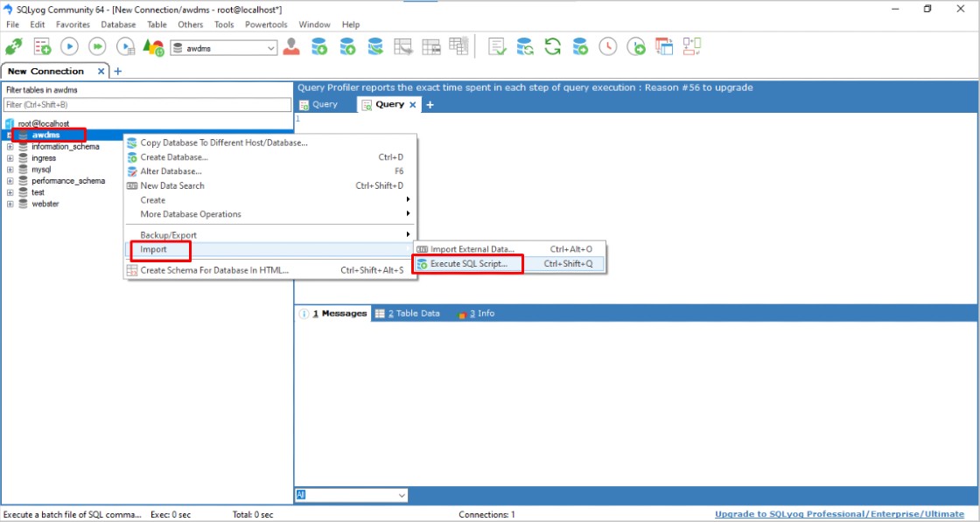Click the database synchronization toolbar icon
Image resolution: width=980 pixels, height=522 pixels.
pyautogui.click(x=525, y=47)
